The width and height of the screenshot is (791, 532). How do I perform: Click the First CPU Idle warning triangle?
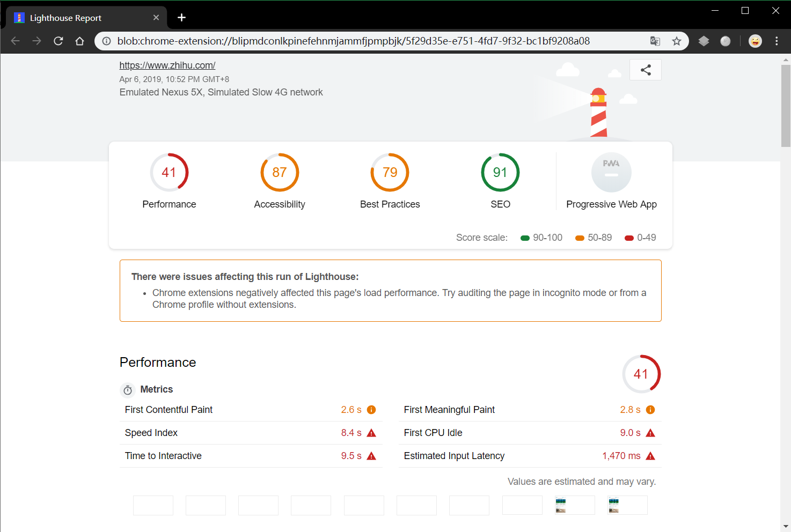coord(650,433)
